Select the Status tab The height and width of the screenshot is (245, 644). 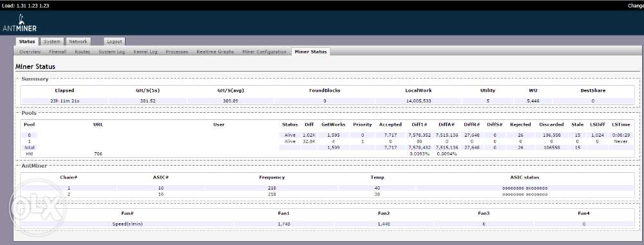[x=27, y=41]
